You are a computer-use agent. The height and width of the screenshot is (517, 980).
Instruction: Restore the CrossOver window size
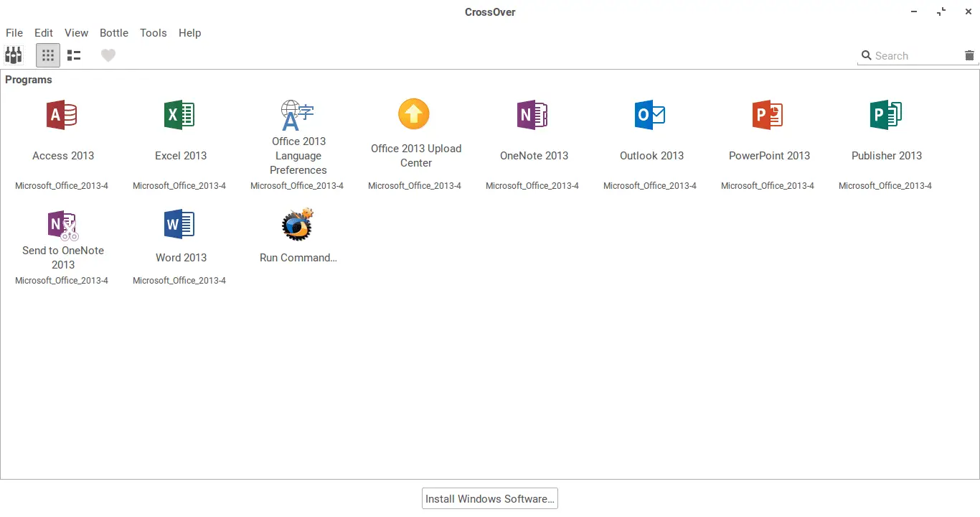pyautogui.click(x=941, y=12)
